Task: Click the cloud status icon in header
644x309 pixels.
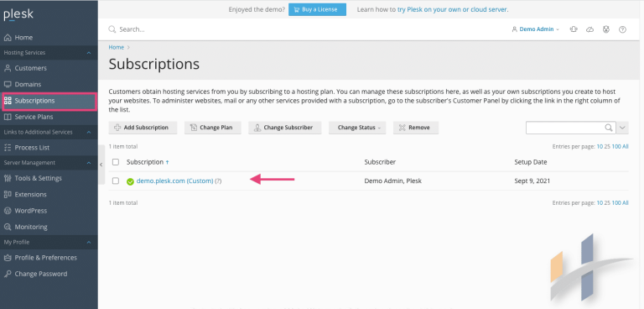Action: 589,29
